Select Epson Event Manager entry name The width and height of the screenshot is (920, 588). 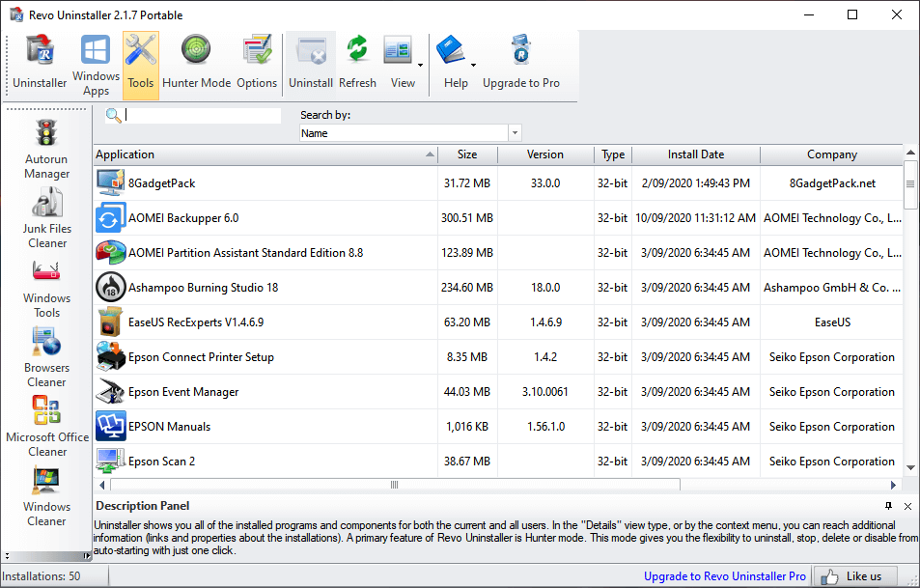point(183,391)
